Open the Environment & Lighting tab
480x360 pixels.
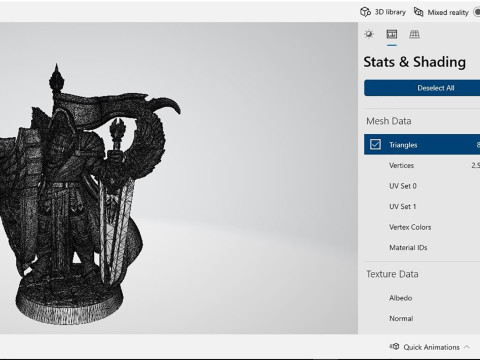click(x=369, y=34)
